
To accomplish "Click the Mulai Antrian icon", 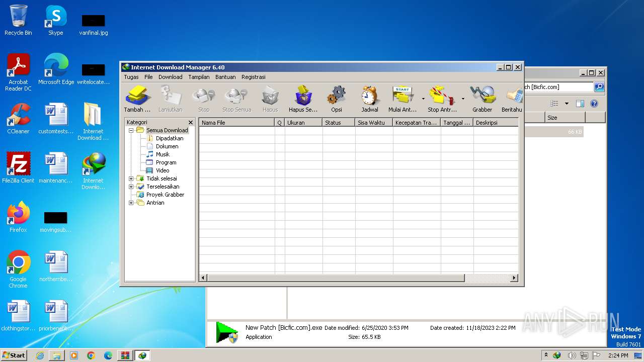I will (403, 99).
